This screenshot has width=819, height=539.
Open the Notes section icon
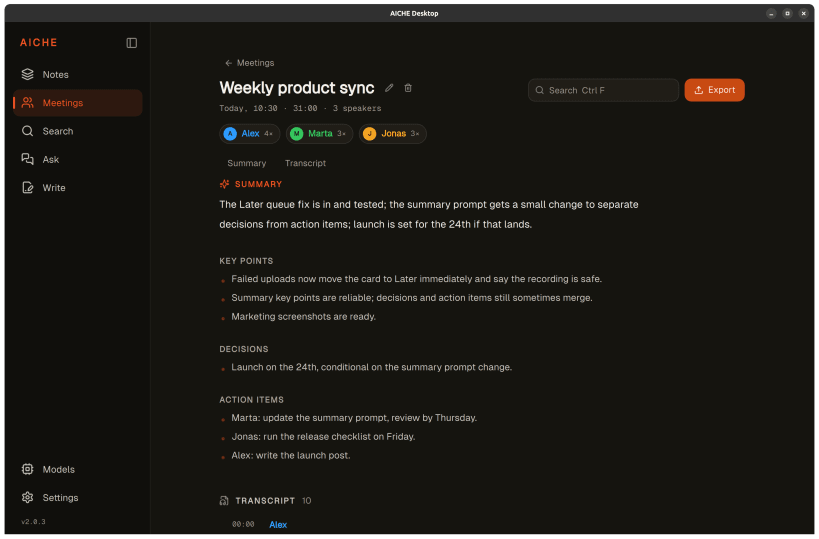(x=28, y=74)
